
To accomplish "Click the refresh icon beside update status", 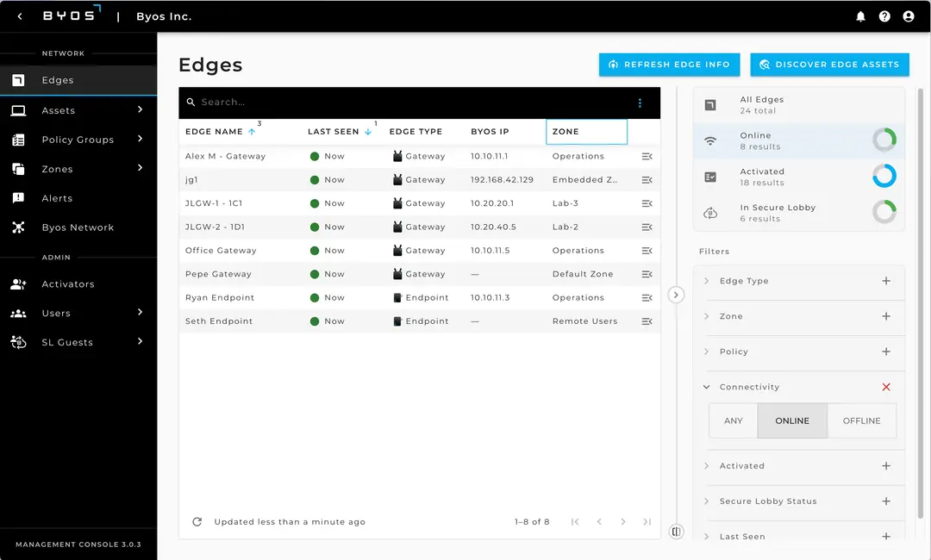I will (x=197, y=522).
